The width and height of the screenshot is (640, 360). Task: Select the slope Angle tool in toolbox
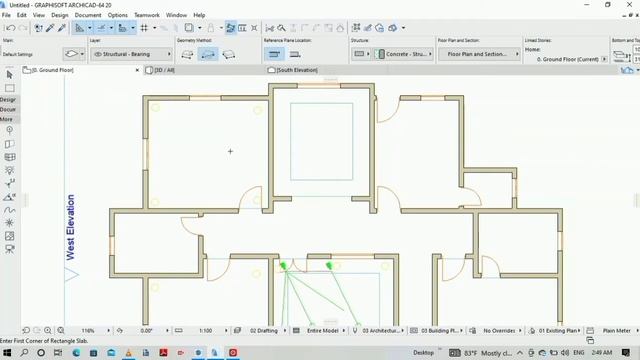click(x=9, y=197)
